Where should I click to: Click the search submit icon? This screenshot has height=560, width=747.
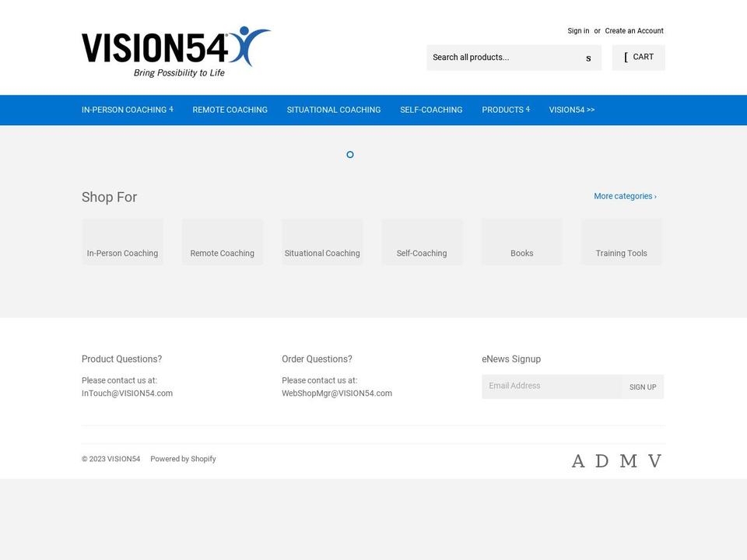tap(588, 58)
